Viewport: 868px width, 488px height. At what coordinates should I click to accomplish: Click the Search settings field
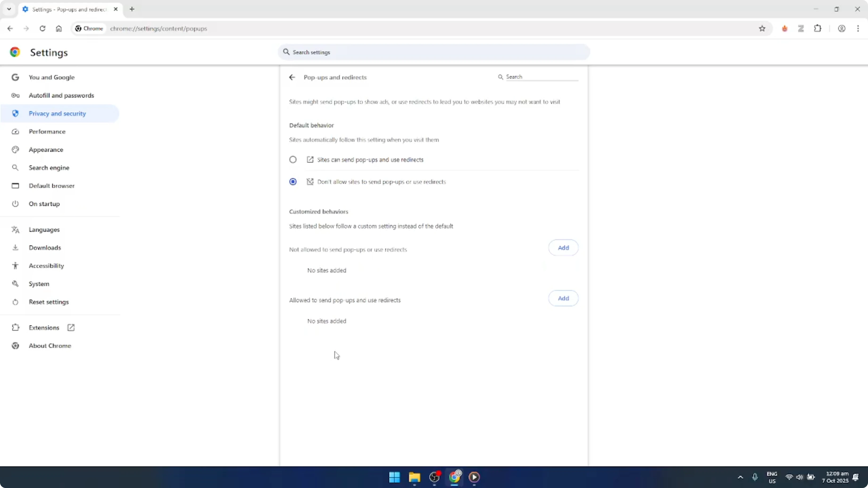click(x=434, y=52)
